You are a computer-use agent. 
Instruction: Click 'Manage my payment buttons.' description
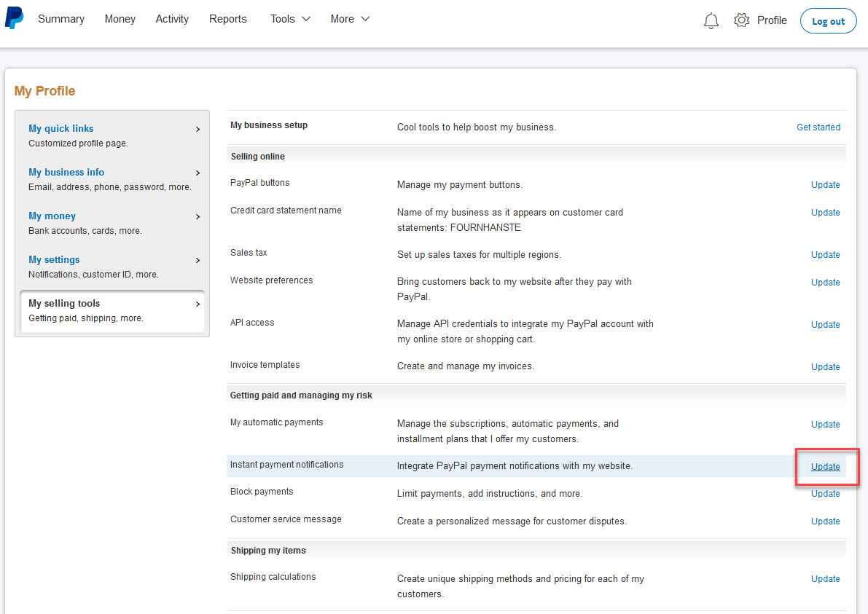point(460,185)
